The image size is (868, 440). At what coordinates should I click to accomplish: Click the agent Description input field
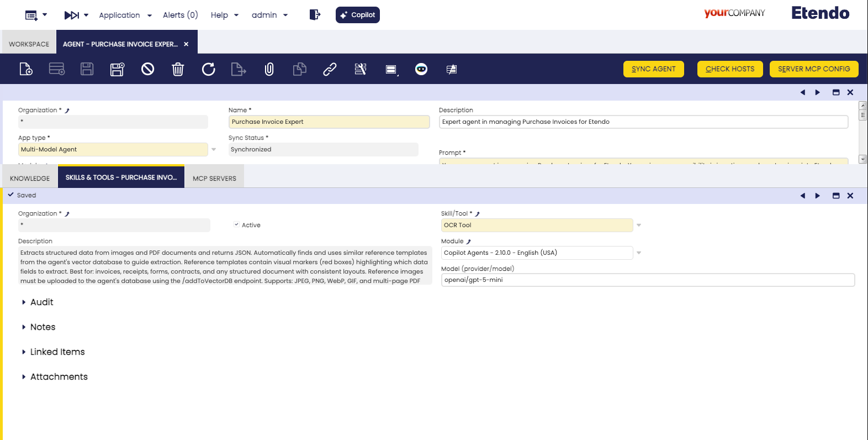point(643,122)
